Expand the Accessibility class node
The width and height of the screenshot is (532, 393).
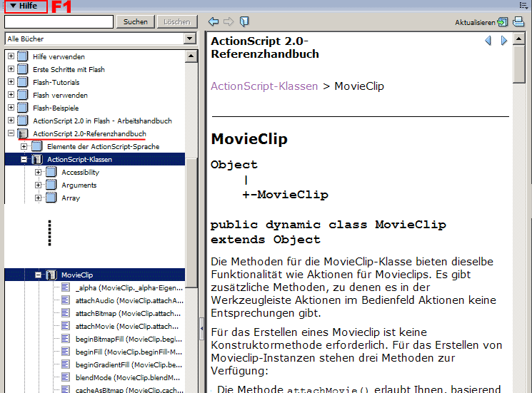[38, 172]
